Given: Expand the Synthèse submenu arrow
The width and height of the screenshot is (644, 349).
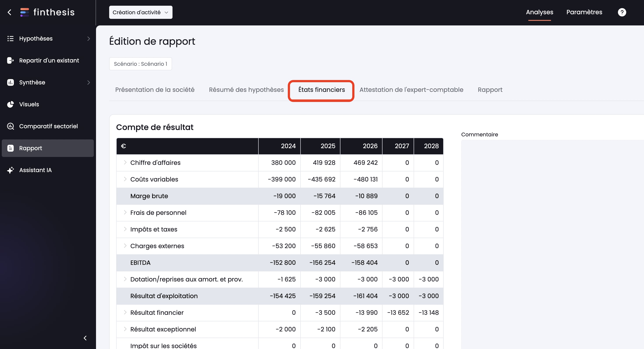Looking at the screenshot, I should click(89, 82).
